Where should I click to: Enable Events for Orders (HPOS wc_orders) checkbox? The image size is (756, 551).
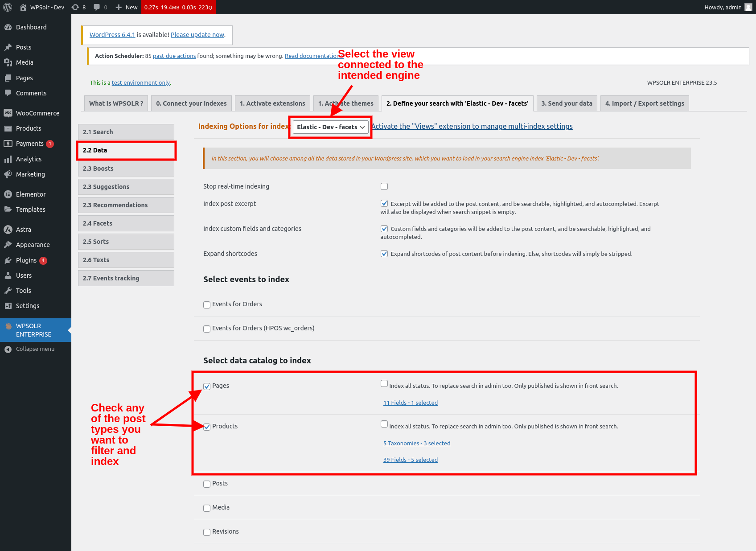[207, 329]
